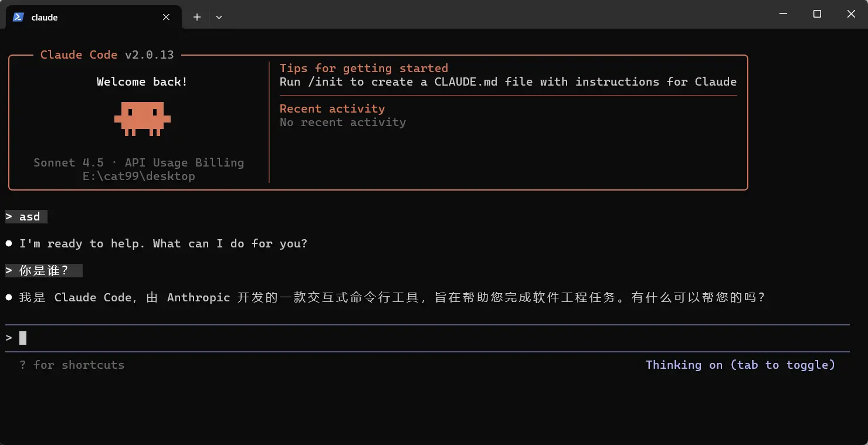Toggle the Thinking on indicator
Image resolution: width=868 pixels, height=445 pixels.
[740, 365]
